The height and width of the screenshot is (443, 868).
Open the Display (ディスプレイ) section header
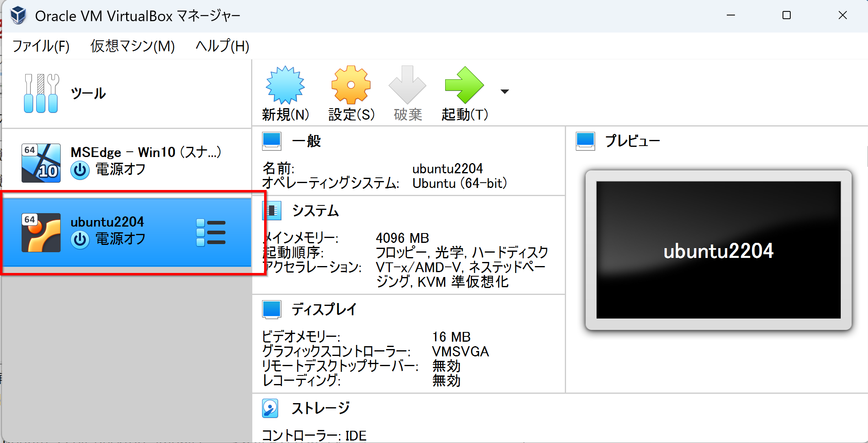[x=324, y=310]
